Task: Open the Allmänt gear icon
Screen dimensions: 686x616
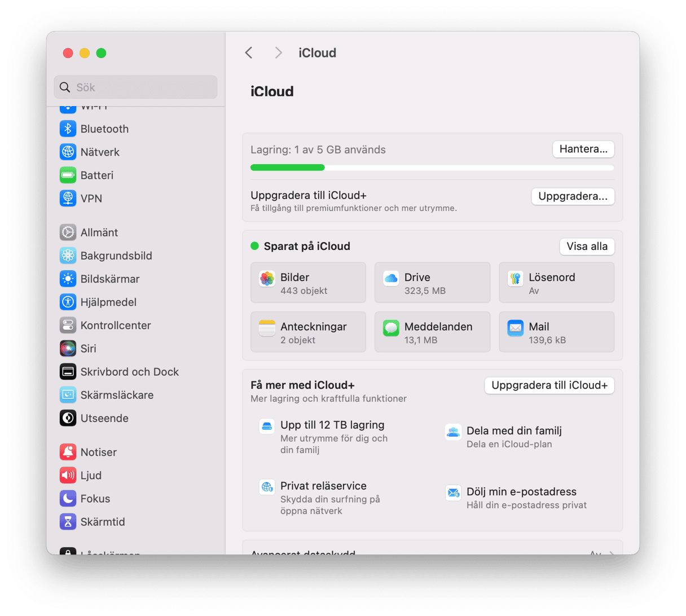Action: click(68, 232)
